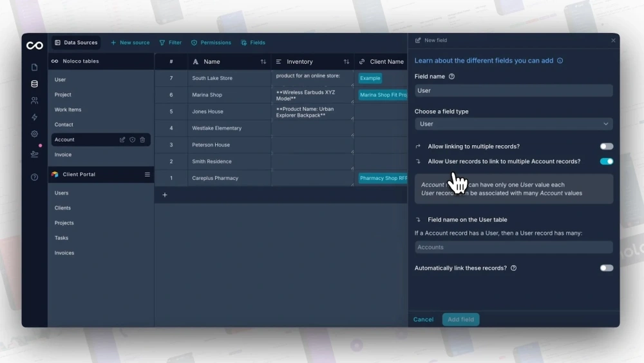Click the sort arrows on Inventory column
This screenshot has width=644, height=363.
coord(346,62)
